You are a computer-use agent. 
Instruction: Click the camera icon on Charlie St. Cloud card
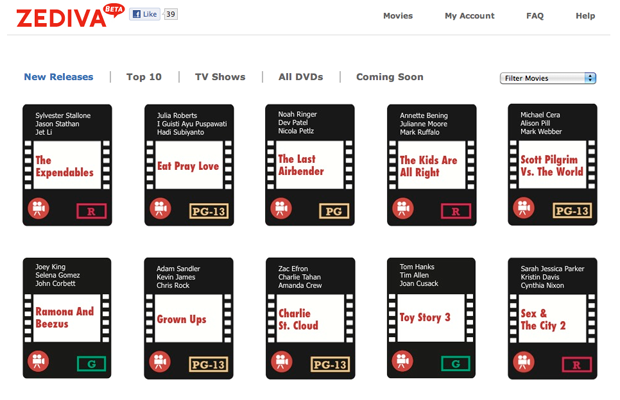pos(282,361)
